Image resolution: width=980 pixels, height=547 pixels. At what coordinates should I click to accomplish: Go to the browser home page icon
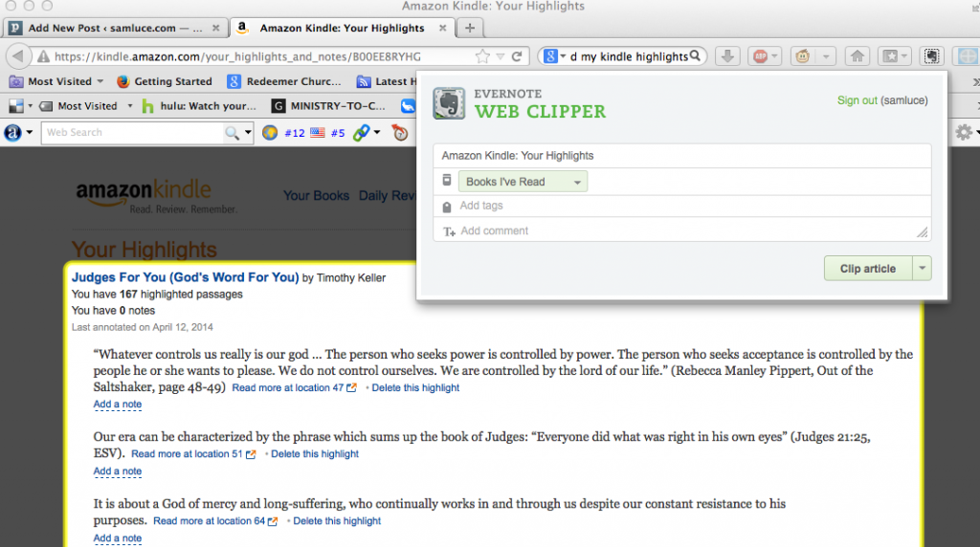coord(857,56)
